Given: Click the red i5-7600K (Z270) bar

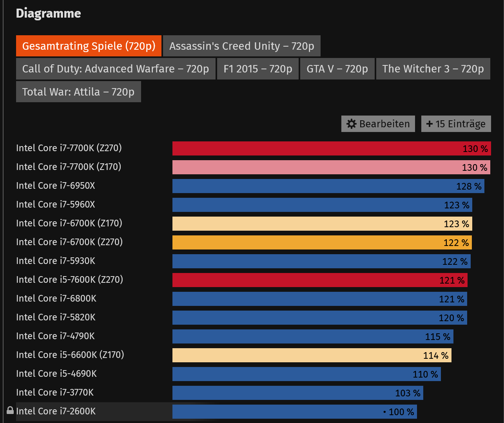Looking at the screenshot, I should [320, 280].
